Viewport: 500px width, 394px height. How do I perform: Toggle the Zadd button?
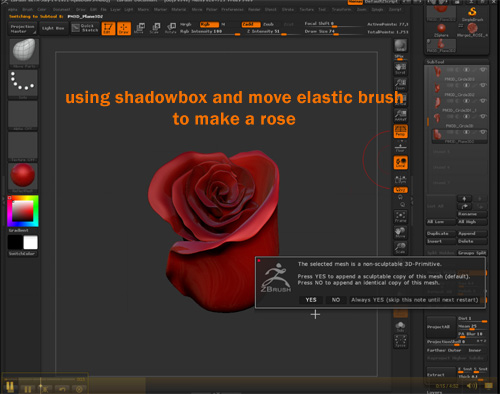pyautogui.click(x=251, y=24)
